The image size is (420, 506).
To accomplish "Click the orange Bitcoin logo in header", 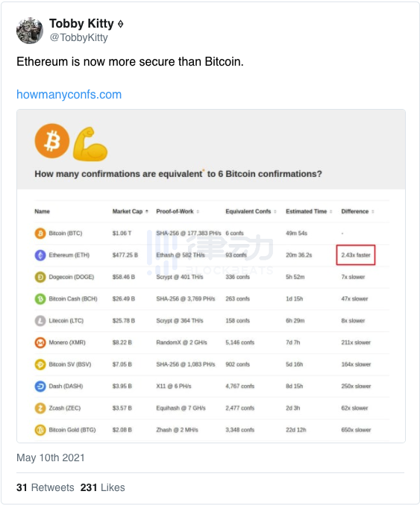I will point(52,141).
